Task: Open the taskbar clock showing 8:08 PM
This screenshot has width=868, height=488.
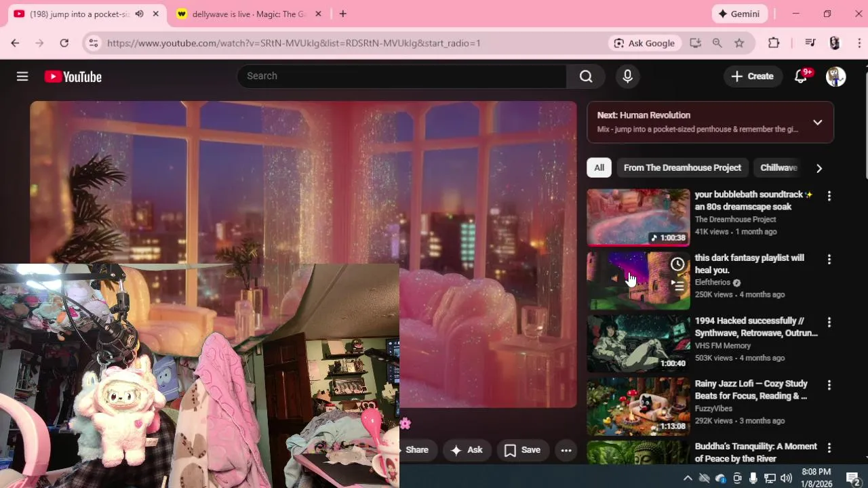Action: click(816, 478)
